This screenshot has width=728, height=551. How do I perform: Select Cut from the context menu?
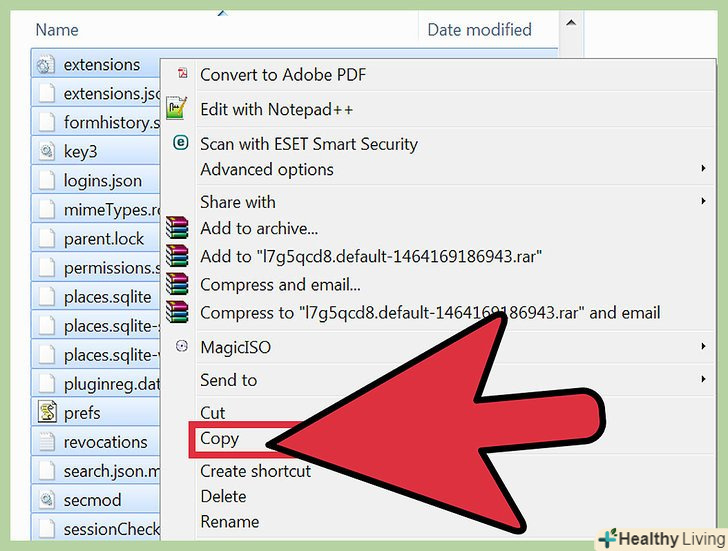213,413
